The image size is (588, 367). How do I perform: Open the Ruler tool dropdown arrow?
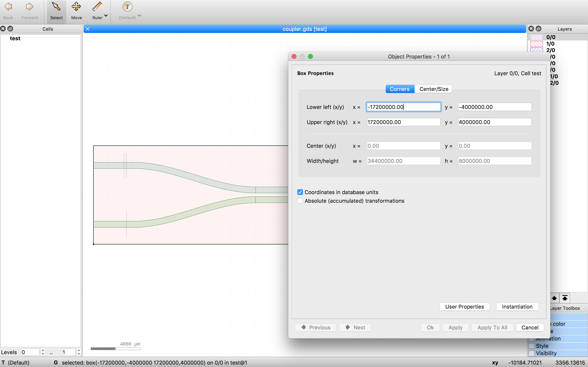point(106,15)
